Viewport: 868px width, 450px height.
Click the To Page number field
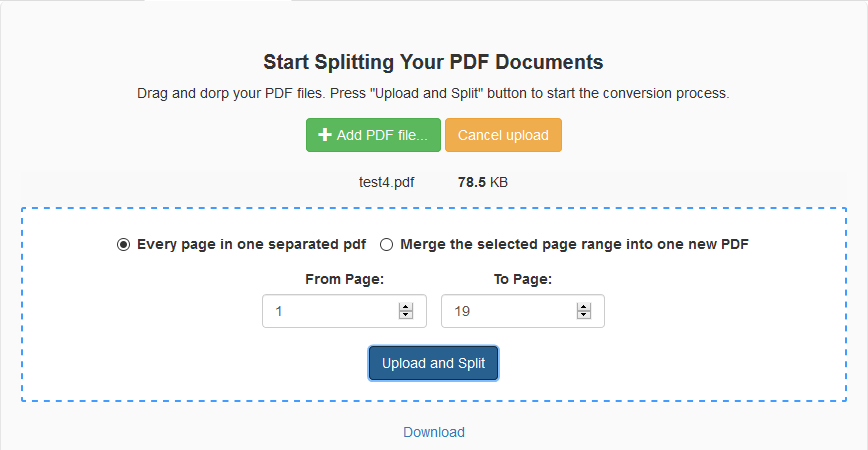point(523,311)
